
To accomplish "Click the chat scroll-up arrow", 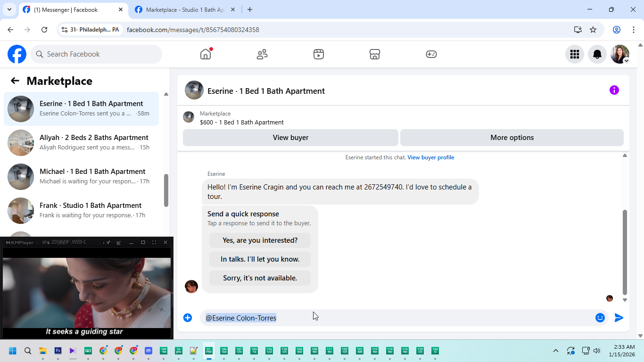I will tap(625, 155).
